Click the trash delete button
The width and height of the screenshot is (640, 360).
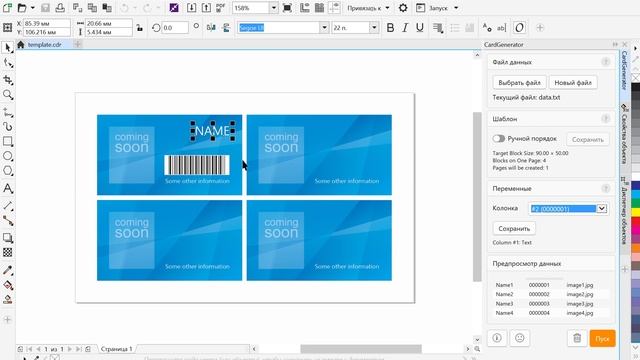coord(577,338)
